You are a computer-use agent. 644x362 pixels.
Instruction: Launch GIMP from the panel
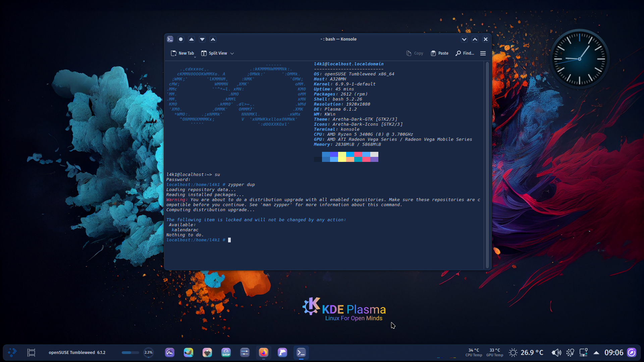(x=189, y=353)
